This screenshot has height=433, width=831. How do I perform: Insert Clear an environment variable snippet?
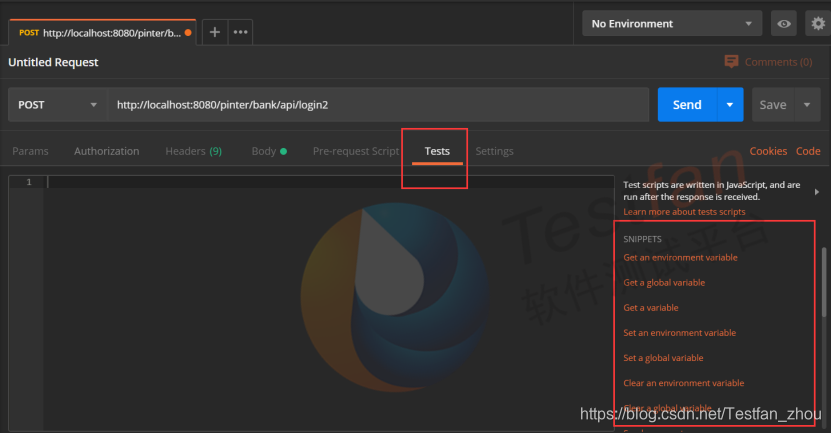684,383
